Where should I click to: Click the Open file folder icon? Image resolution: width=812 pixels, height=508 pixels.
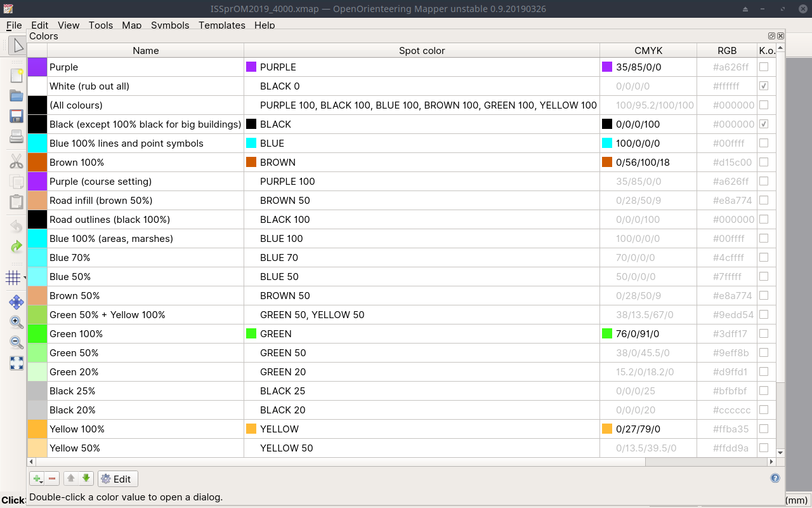[x=16, y=96]
